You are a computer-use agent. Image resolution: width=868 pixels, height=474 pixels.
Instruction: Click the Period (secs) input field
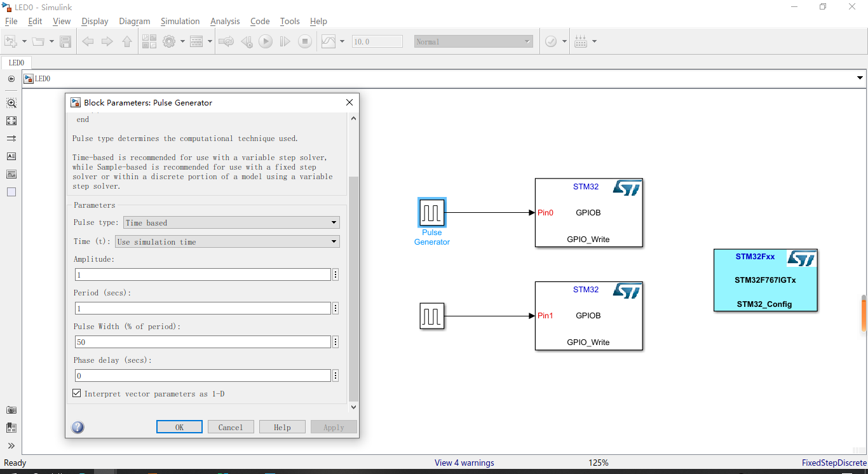coord(203,308)
